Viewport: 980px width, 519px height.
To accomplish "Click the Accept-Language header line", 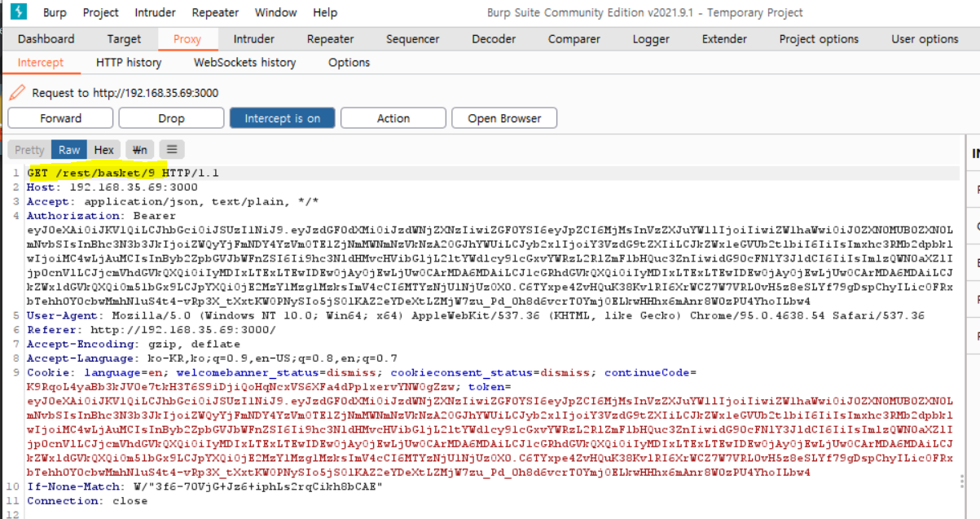I will [x=212, y=358].
